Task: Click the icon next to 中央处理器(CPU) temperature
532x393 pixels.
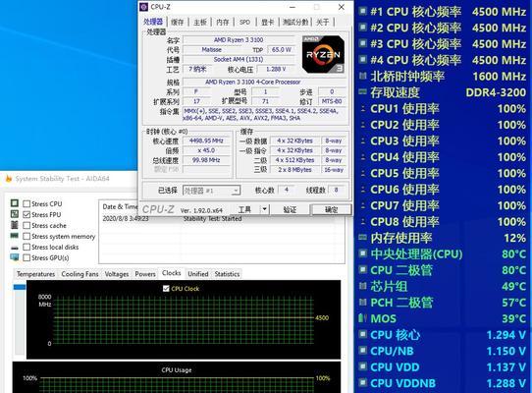Action: coord(363,253)
